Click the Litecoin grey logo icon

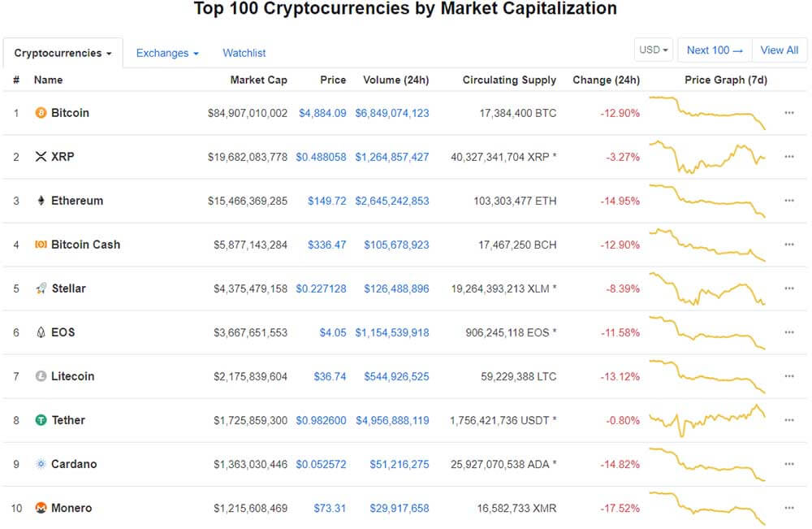[41, 376]
